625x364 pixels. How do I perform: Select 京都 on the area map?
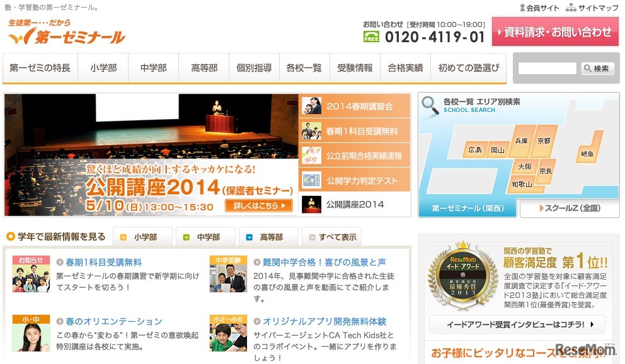click(544, 141)
